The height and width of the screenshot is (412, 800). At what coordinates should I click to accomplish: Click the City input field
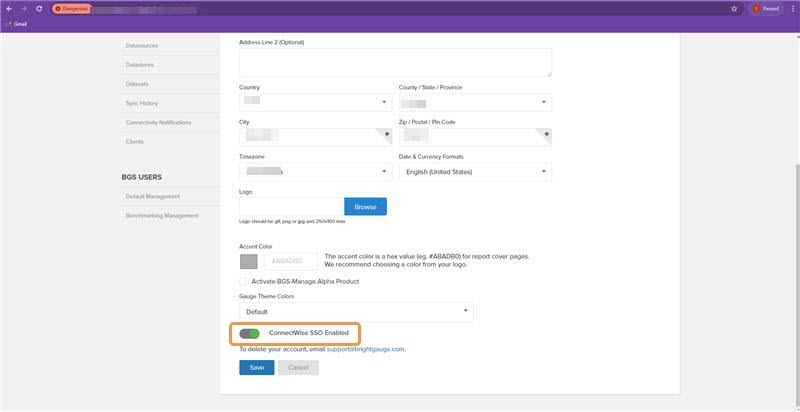(x=316, y=137)
